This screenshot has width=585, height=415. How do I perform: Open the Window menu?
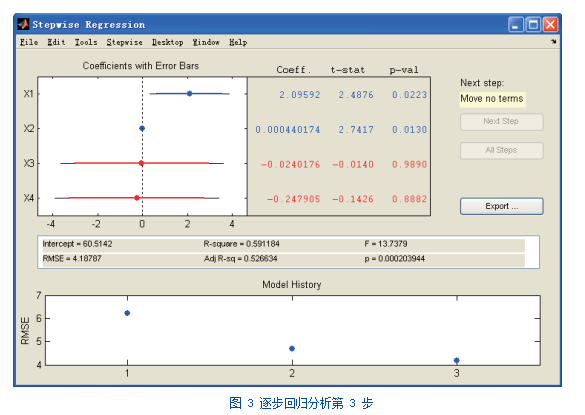pyautogui.click(x=206, y=42)
